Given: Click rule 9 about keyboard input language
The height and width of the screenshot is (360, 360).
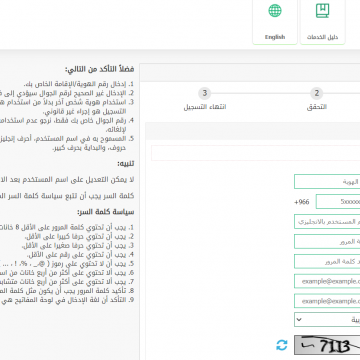Looking at the screenshot, I should pyautogui.click(x=67, y=300).
